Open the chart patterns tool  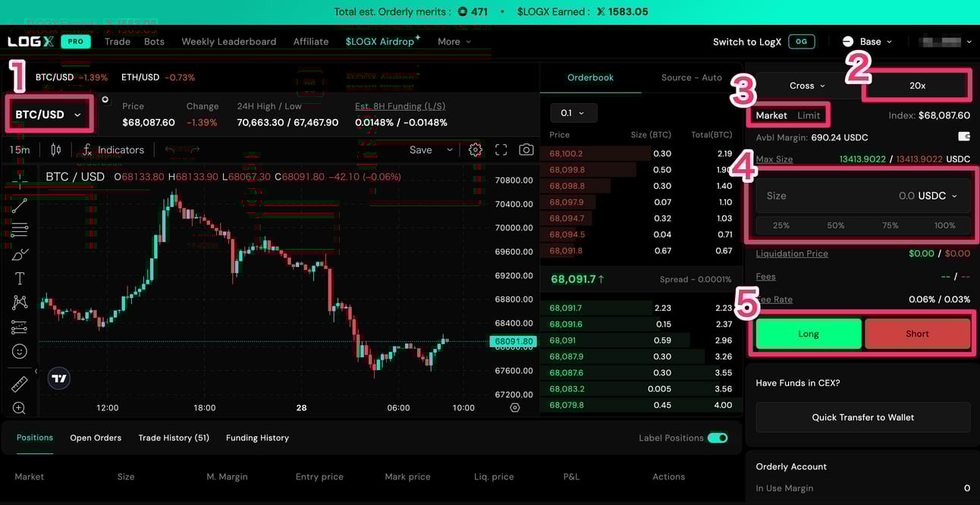(x=20, y=303)
